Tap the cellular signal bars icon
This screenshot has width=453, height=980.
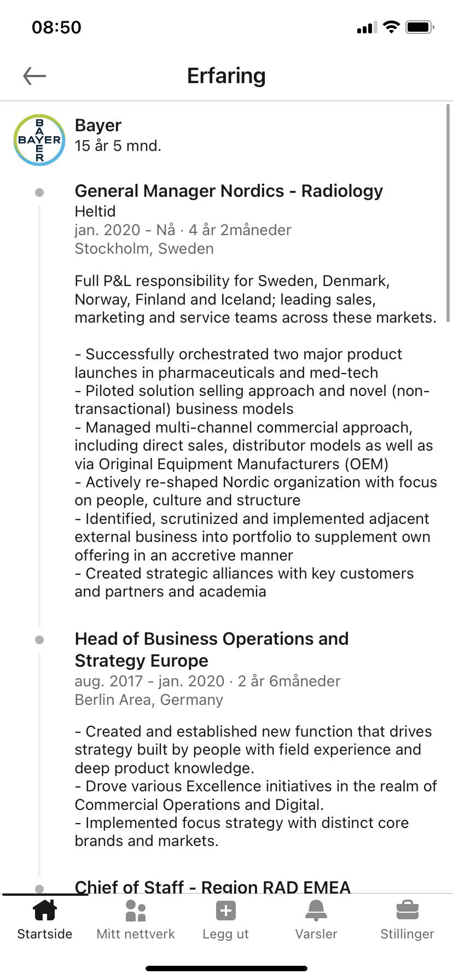[367, 27]
